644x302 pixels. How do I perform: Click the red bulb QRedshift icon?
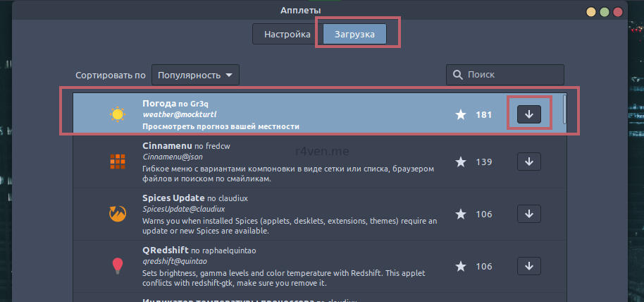pyautogui.click(x=117, y=266)
